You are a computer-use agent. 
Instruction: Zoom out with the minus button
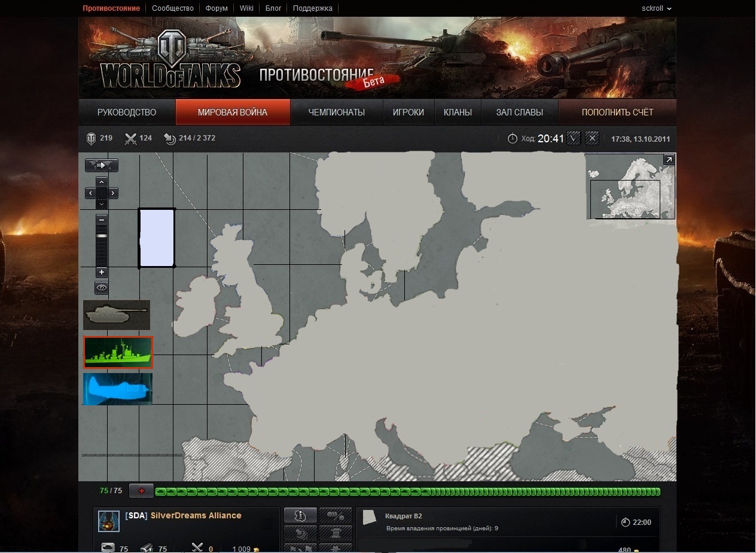(x=102, y=220)
